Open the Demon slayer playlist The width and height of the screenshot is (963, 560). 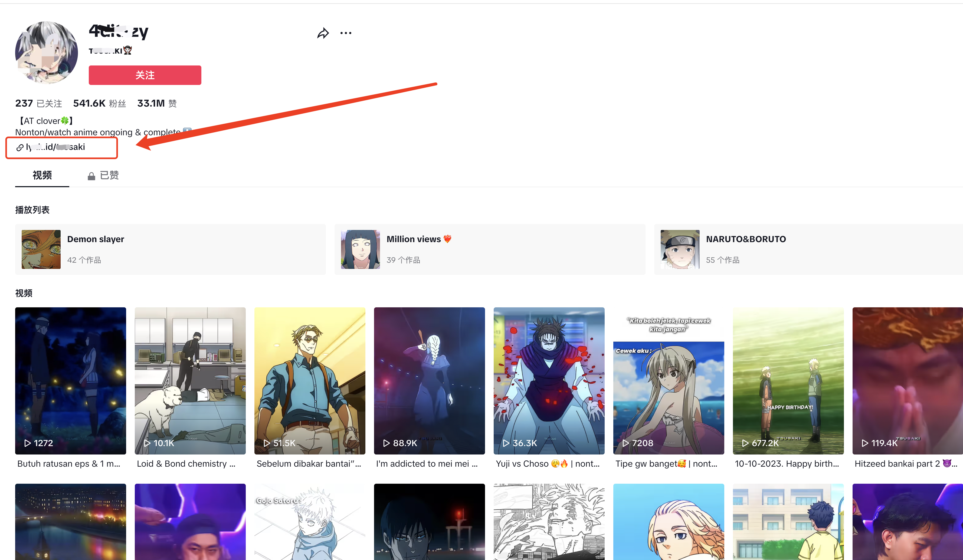[170, 249]
